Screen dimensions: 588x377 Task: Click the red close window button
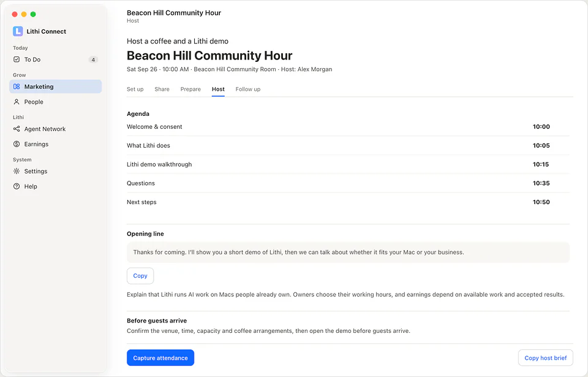click(x=15, y=14)
